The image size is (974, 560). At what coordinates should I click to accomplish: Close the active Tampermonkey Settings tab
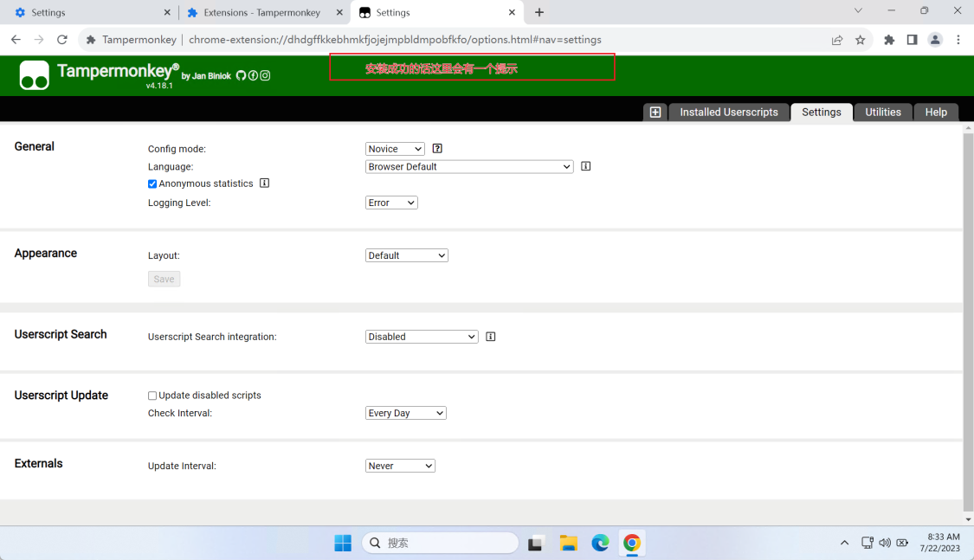[x=512, y=12]
